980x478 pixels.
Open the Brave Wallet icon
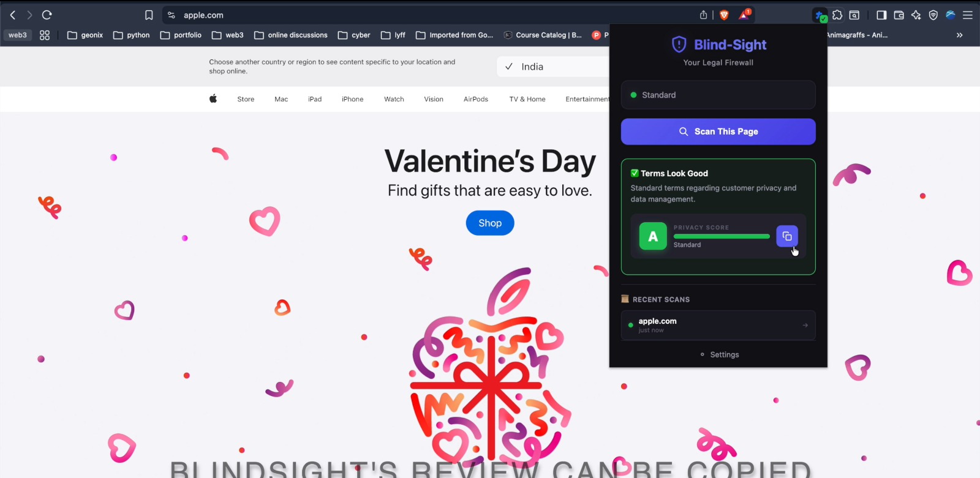tap(899, 15)
